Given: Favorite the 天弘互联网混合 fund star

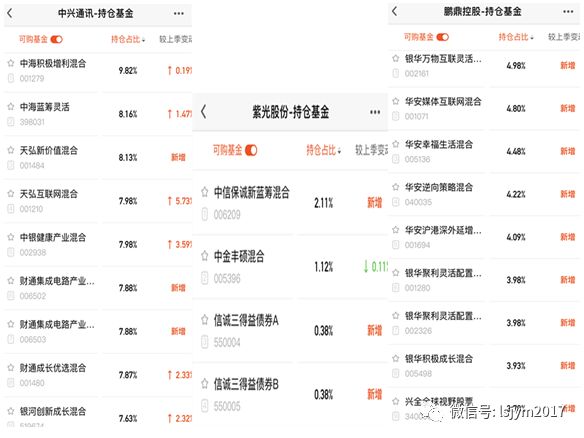Looking at the screenshot, I should (x=11, y=194).
